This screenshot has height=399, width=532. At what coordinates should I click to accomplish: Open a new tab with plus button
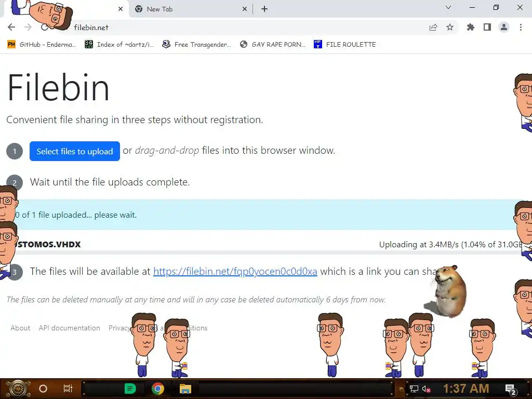264,9
